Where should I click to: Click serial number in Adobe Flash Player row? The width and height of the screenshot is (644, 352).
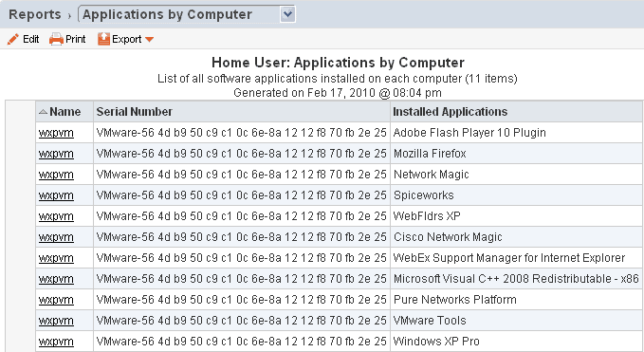(x=242, y=133)
